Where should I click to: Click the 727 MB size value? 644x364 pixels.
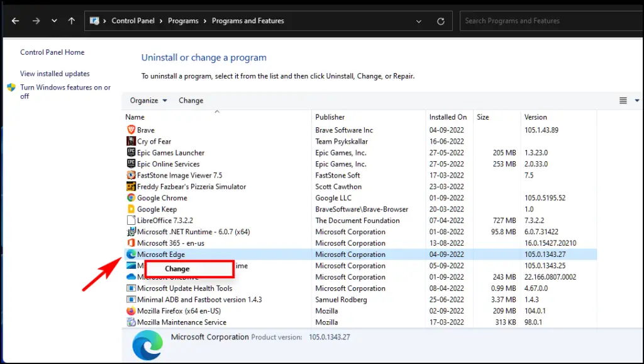(504, 220)
